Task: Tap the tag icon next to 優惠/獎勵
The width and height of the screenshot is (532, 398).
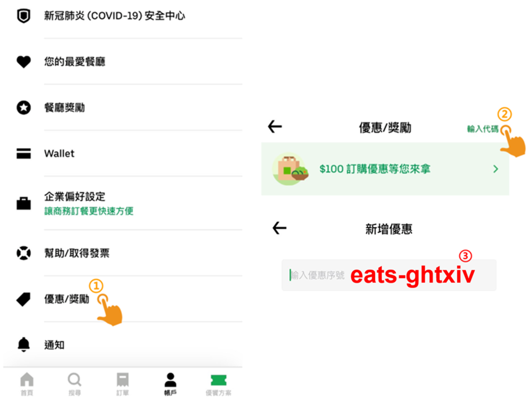Action: [24, 300]
